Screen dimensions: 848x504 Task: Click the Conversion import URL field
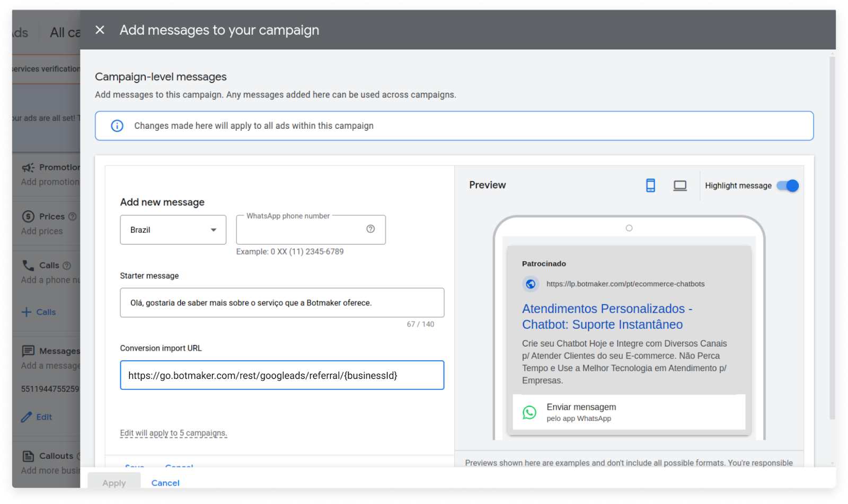282,375
